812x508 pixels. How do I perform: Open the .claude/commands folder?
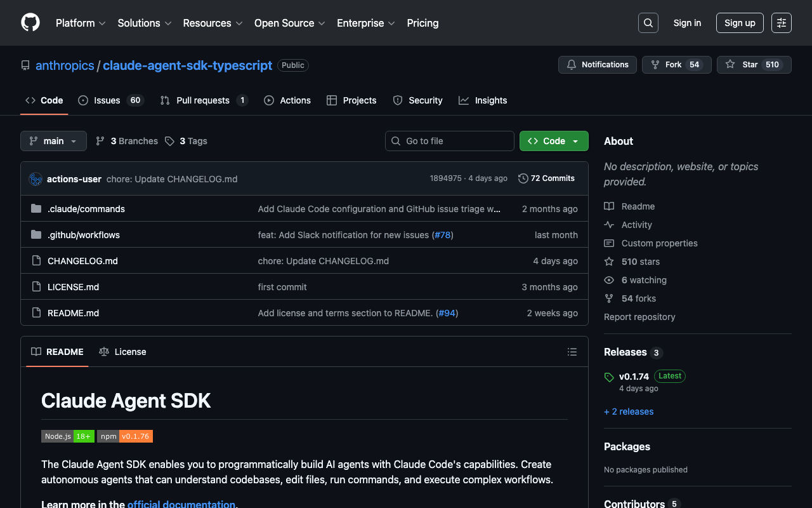(x=86, y=209)
